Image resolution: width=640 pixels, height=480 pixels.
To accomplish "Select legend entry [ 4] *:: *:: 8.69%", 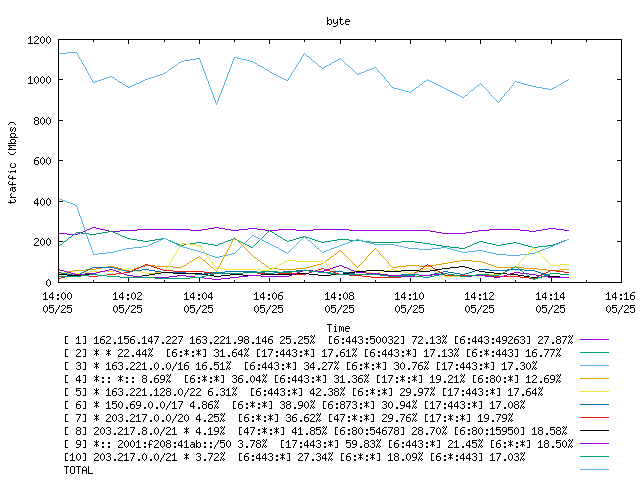I will pos(312,379).
